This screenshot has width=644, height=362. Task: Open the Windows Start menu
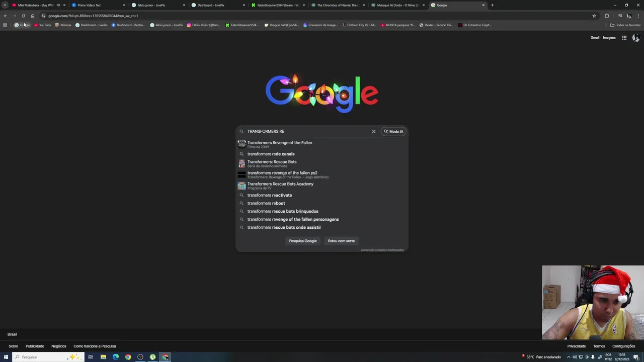tap(6, 357)
